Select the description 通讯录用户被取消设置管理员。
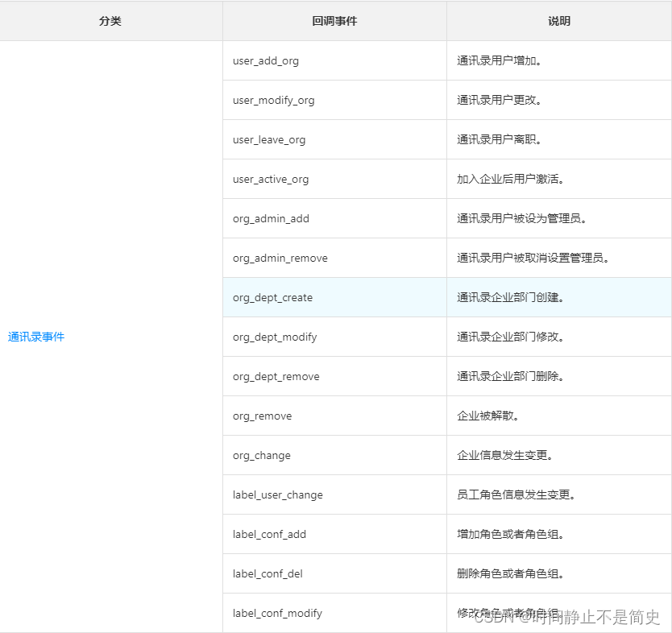This screenshot has height=633, width=672. click(533, 258)
